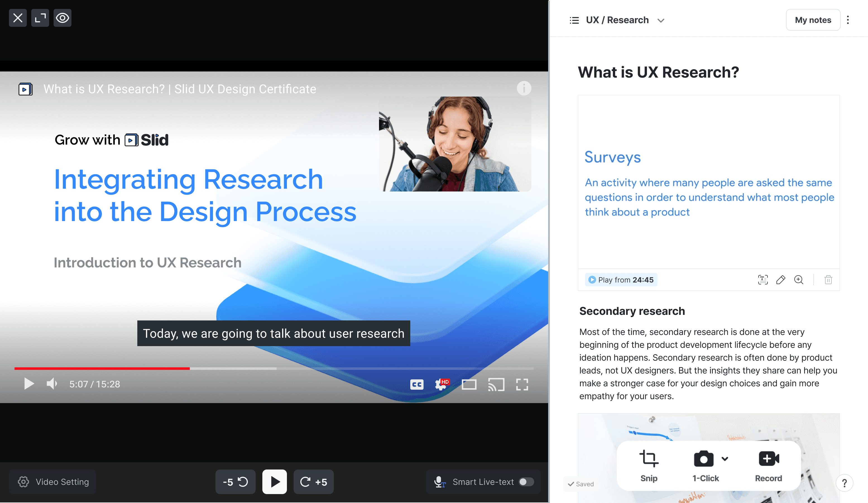
Task: Extract text from the Surveys capture
Action: (x=763, y=280)
